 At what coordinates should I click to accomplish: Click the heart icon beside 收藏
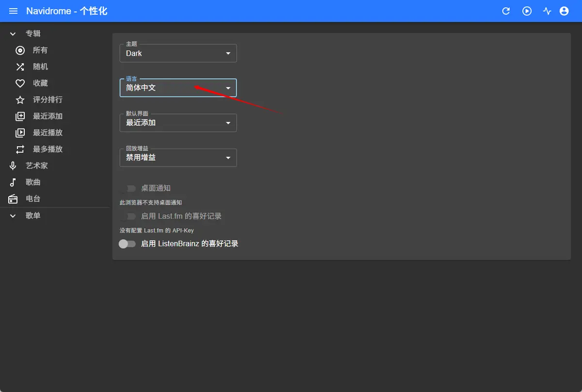click(x=20, y=83)
